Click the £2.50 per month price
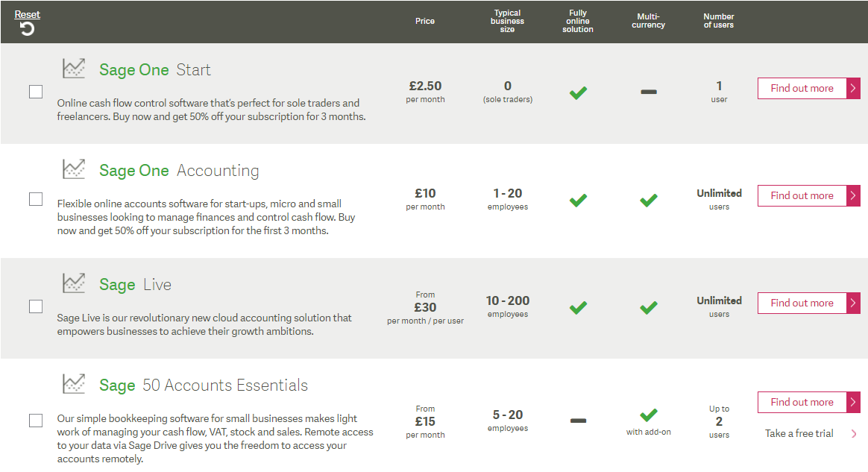This screenshot has width=868, height=472. coord(425,92)
